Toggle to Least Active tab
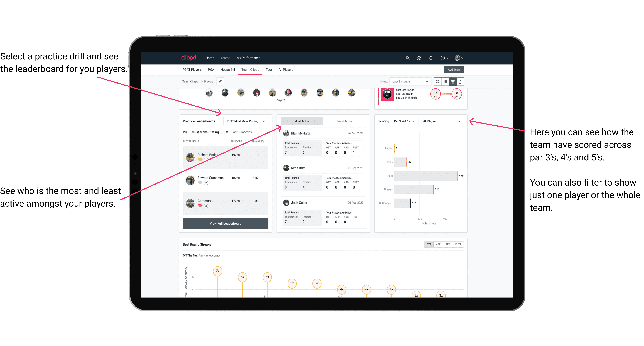644x346 pixels. pos(345,121)
